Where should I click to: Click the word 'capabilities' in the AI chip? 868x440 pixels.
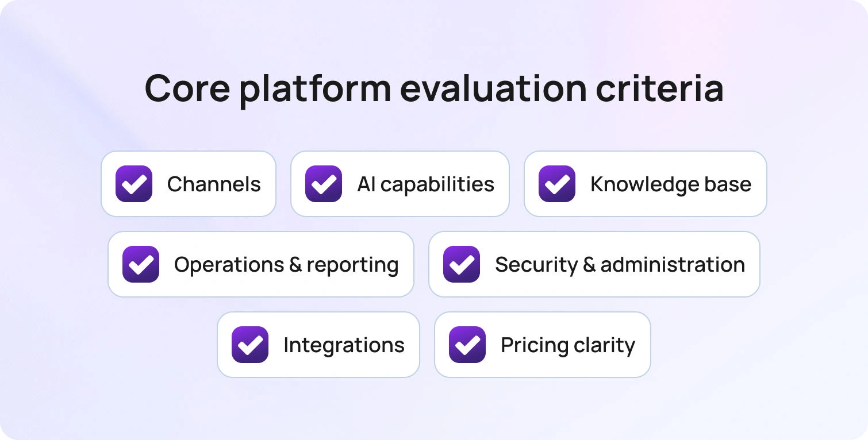(x=437, y=185)
